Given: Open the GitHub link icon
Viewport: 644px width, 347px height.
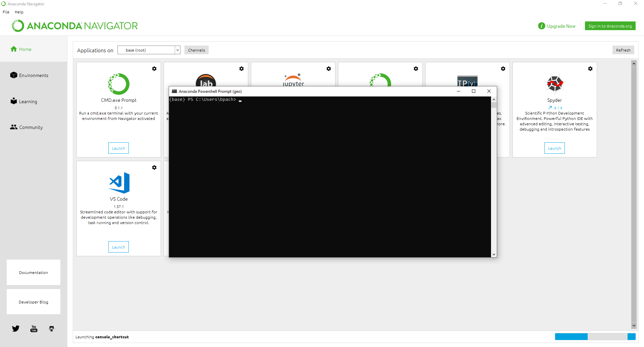Looking at the screenshot, I should click(x=52, y=329).
